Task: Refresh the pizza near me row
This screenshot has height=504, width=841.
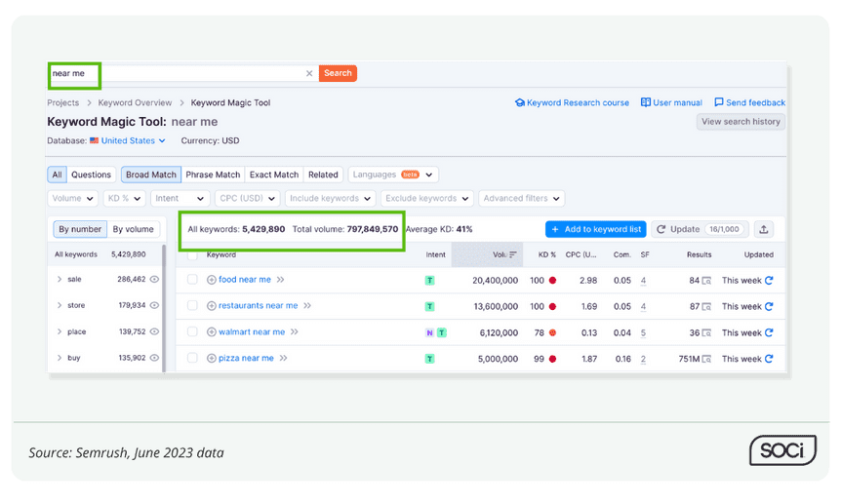Action: coord(769,359)
